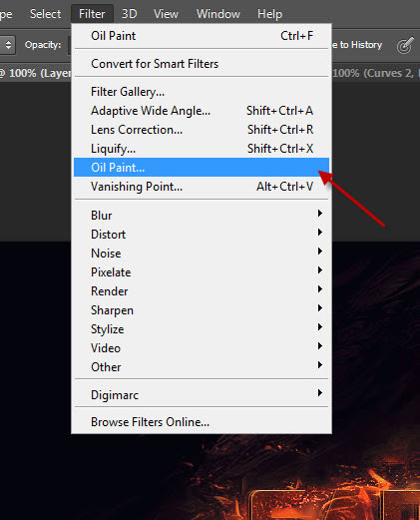Image resolution: width=420 pixels, height=520 pixels.
Task: Open the Window menu
Action: 218,14
